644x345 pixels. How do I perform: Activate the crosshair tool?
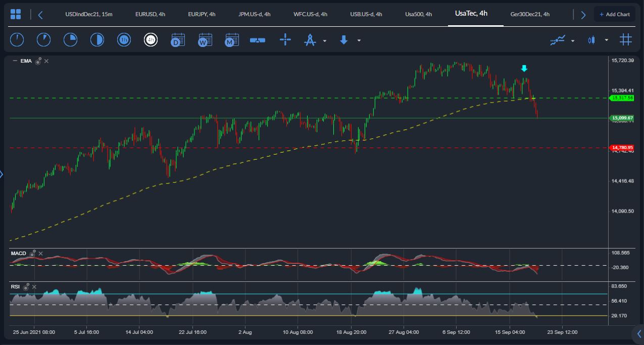pos(285,40)
